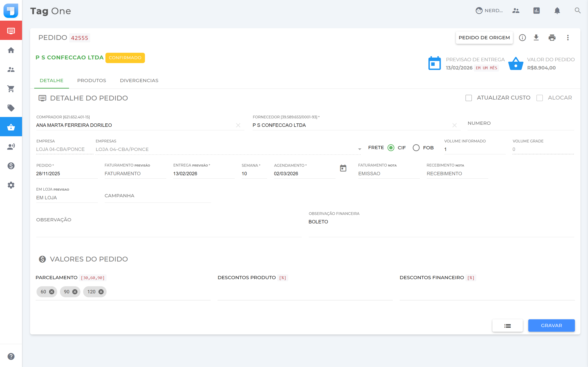Expand the Empresas dropdown arrow
This screenshot has height=367, width=588.
pos(359,149)
